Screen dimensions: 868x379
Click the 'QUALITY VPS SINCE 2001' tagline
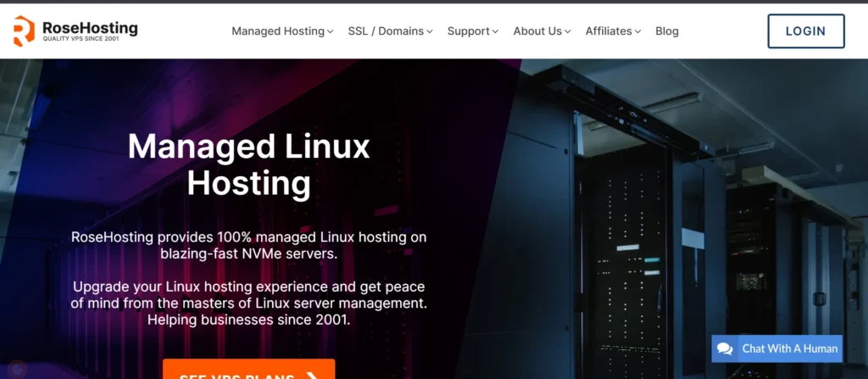81,39
